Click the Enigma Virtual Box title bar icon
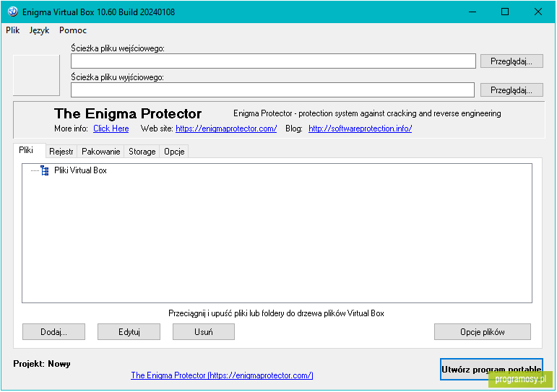 tap(13, 12)
